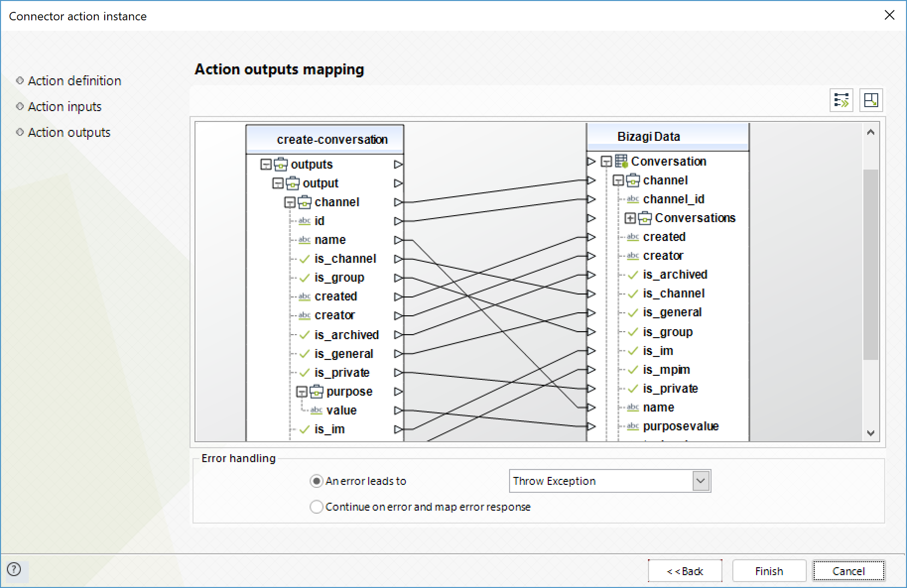Click the mapping scrollbar down arrow
Image resolution: width=907 pixels, height=588 pixels.
[871, 433]
